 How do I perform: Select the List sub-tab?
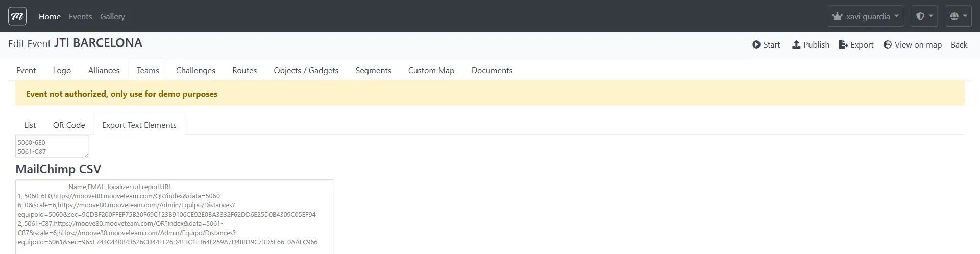30,125
